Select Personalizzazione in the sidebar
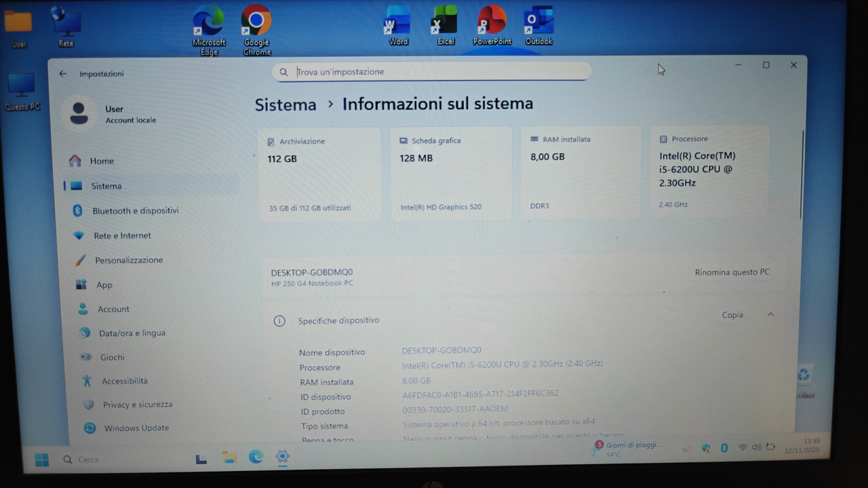 (127, 260)
